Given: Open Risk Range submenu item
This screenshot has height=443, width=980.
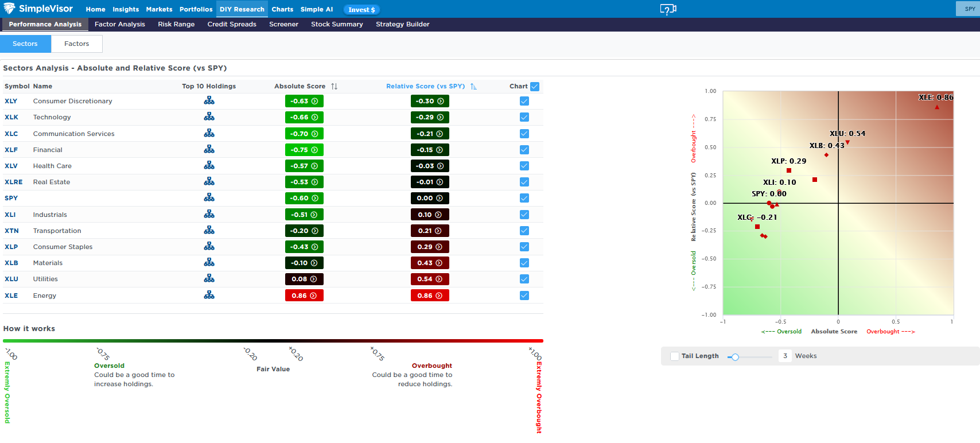Looking at the screenshot, I should [176, 24].
